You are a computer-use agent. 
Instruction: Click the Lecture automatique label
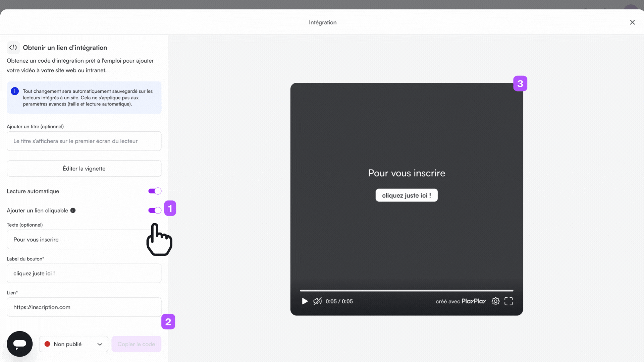33,191
